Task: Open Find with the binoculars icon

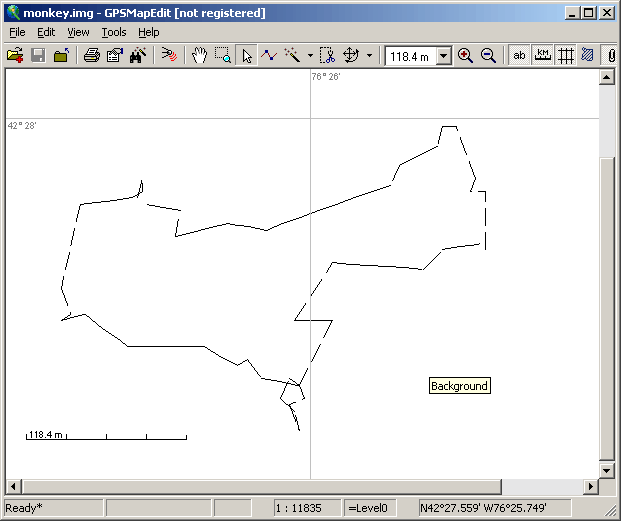Action: coord(138,56)
